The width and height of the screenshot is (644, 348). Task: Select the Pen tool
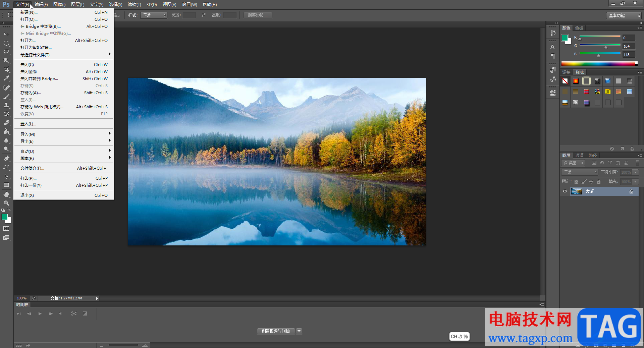(6, 158)
